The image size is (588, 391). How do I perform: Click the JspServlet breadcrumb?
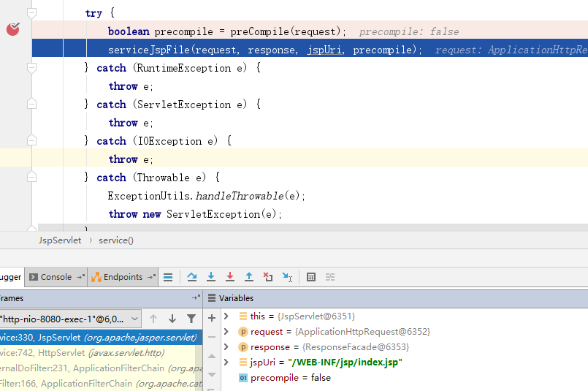coord(60,240)
